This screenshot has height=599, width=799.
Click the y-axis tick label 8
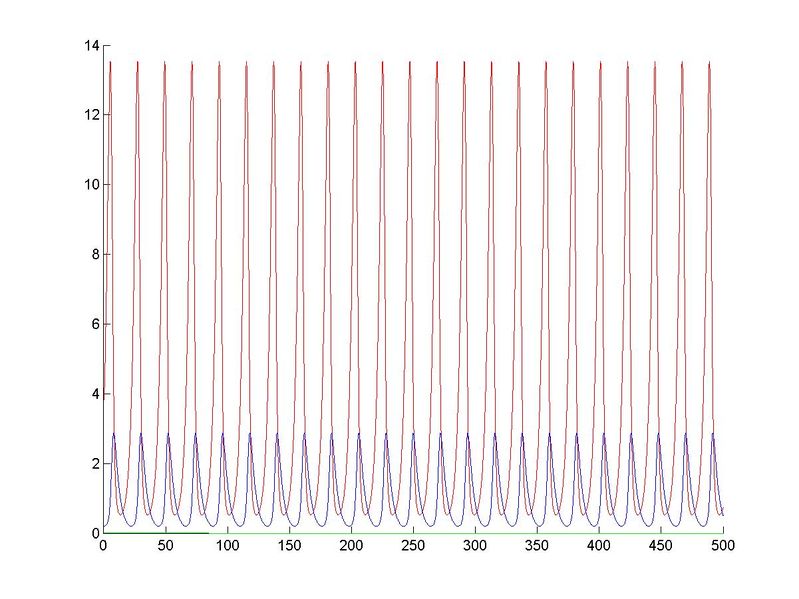pyautogui.click(x=93, y=254)
